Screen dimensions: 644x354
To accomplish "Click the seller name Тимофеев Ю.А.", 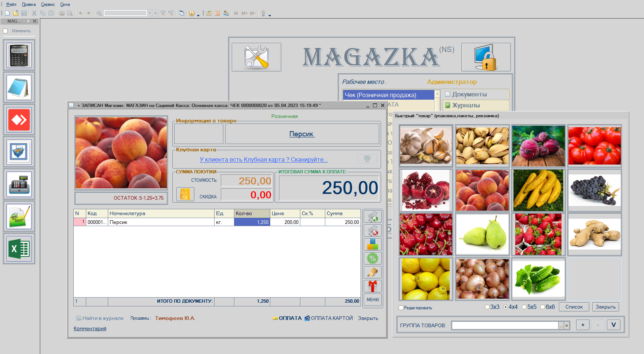I will (x=175, y=318).
